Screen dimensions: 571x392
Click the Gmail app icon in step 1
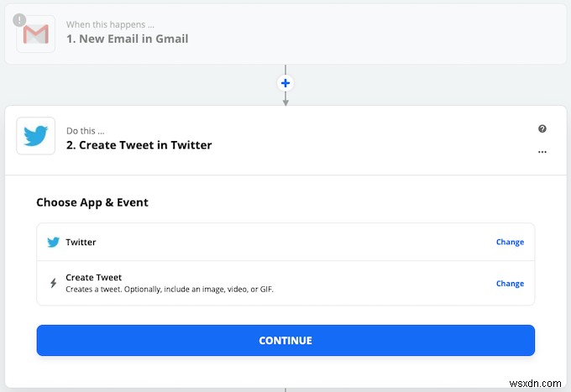[36, 34]
